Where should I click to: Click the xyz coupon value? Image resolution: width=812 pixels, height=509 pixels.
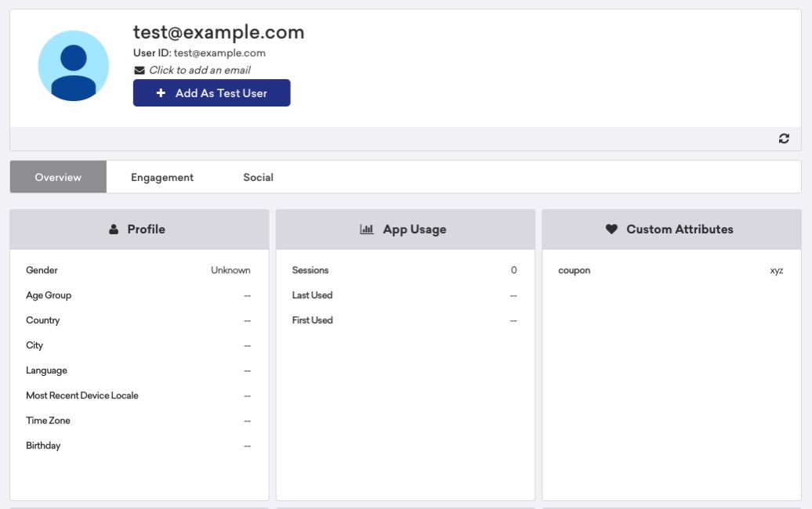776,270
